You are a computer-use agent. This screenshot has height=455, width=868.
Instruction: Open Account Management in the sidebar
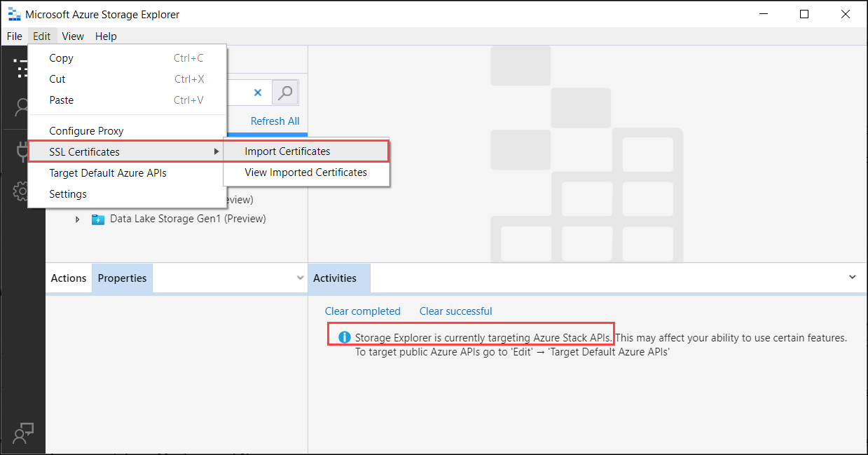click(22, 107)
